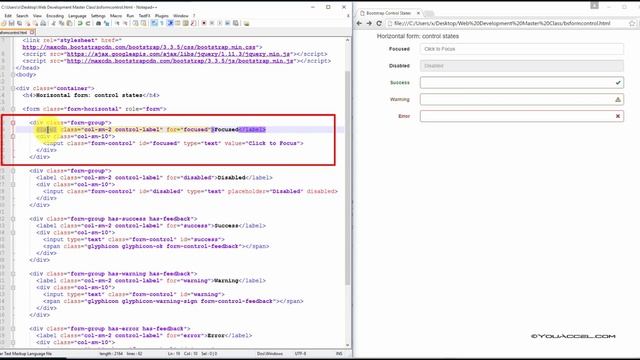Focus the 'Click to Focus' input field

coord(522,49)
